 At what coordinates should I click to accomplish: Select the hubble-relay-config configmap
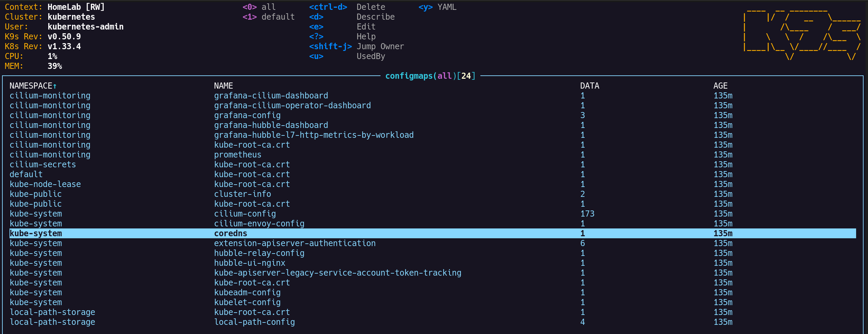click(x=432, y=253)
